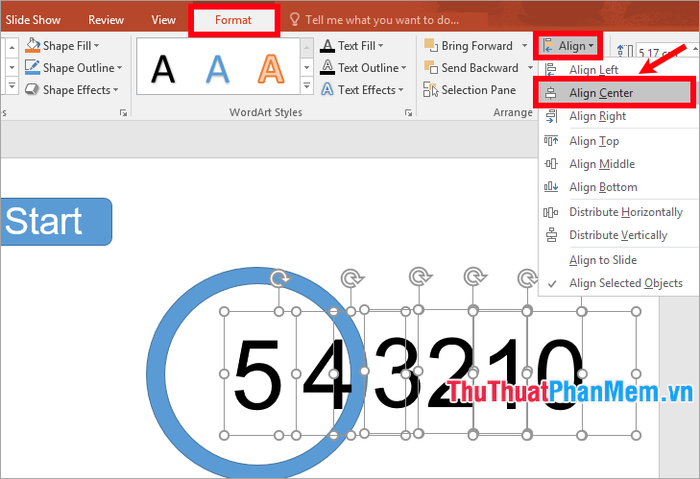This screenshot has width=700, height=479.
Task: Click the Bring Forward icon
Action: (431, 46)
